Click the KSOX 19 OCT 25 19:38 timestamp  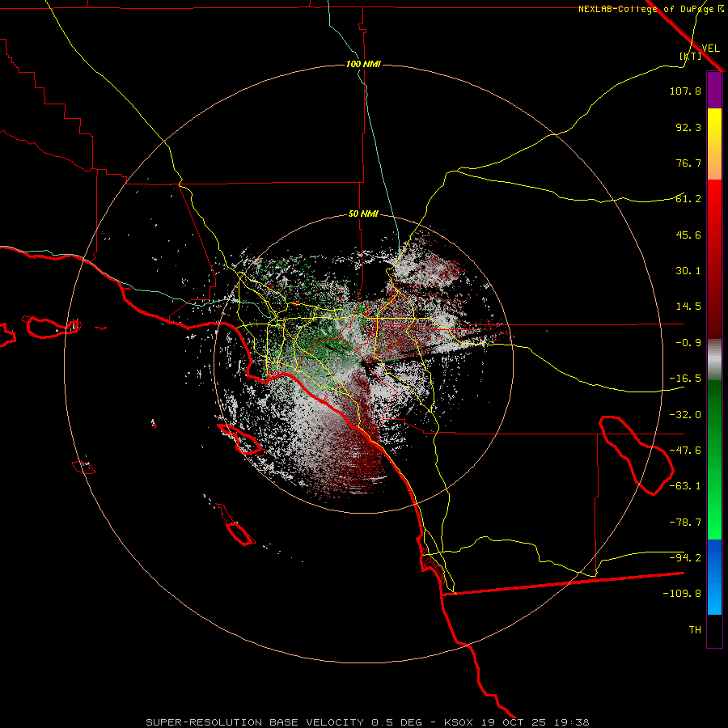(516, 722)
